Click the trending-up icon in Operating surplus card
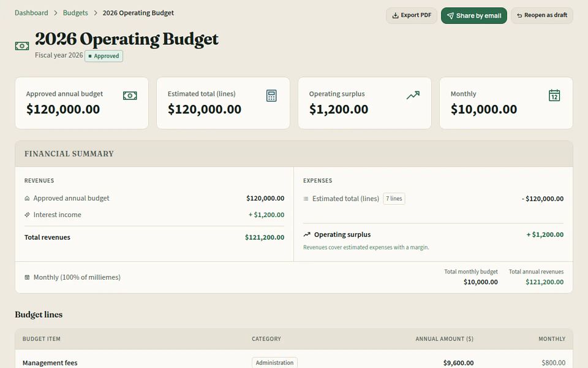Image resolution: width=588 pixels, height=368 pixels. (413, 96)
